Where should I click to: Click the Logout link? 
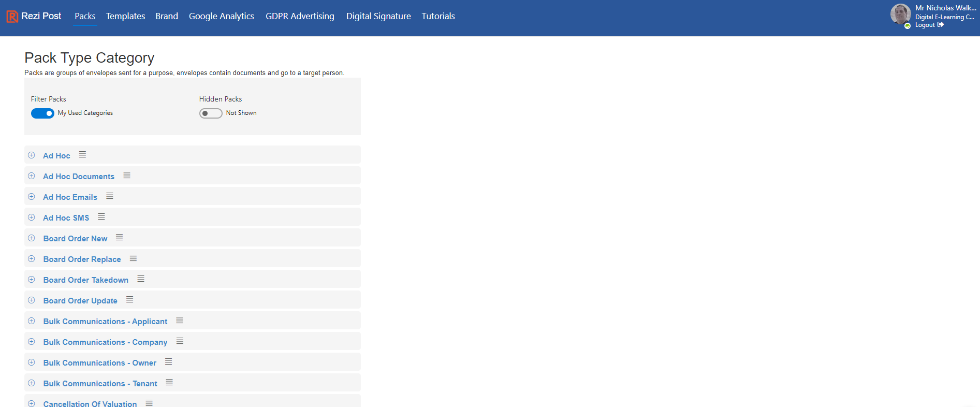click(x=929, y=25)
